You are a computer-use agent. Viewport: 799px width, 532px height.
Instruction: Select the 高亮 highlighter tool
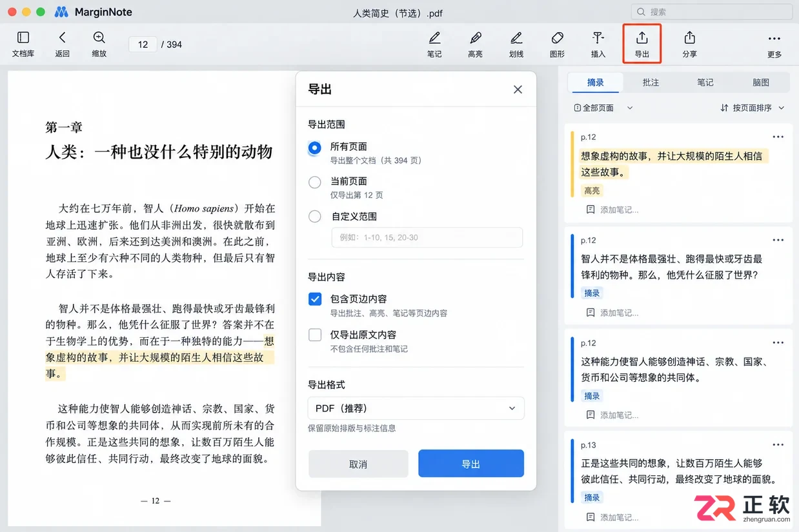(475, 44)
